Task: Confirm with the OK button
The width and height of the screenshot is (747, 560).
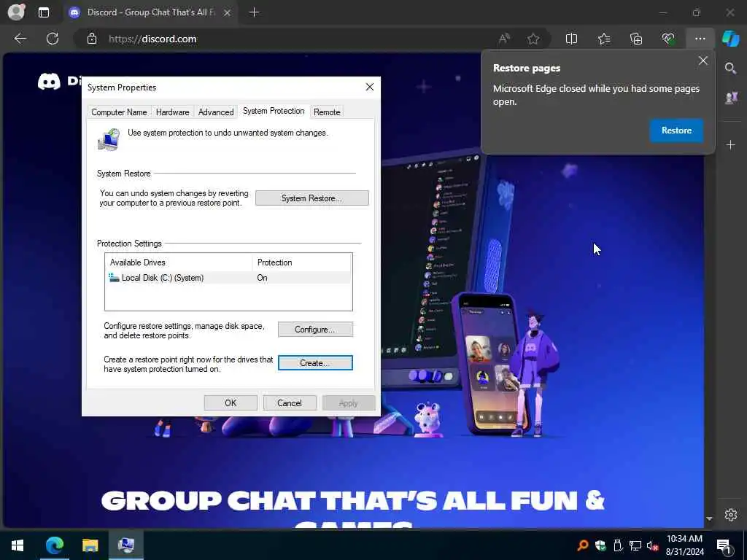Action: 231,402
